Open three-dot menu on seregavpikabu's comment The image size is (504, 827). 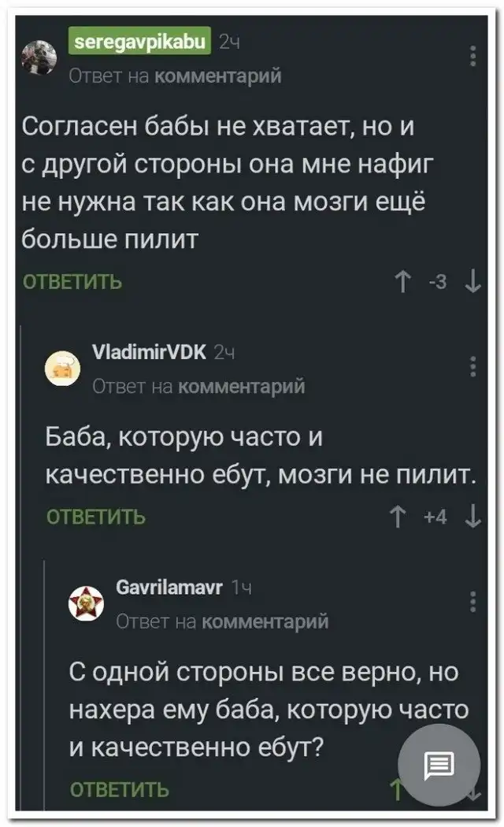point(473,57)
